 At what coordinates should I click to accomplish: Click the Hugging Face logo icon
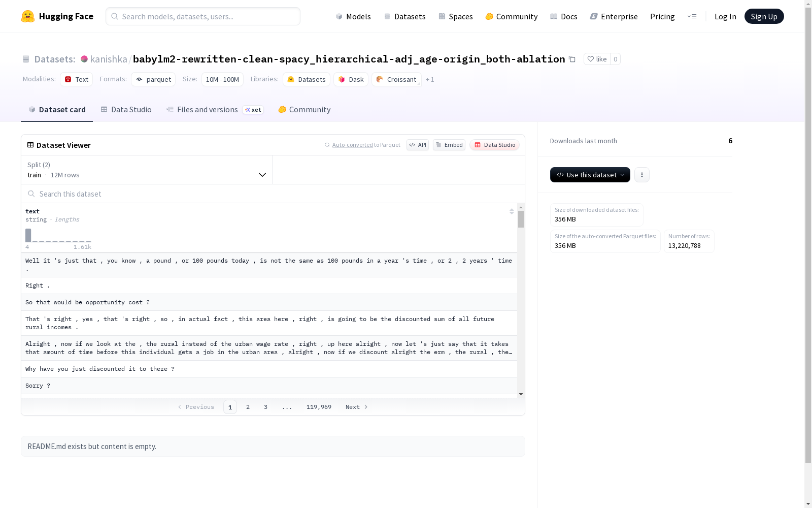point(28,16)
